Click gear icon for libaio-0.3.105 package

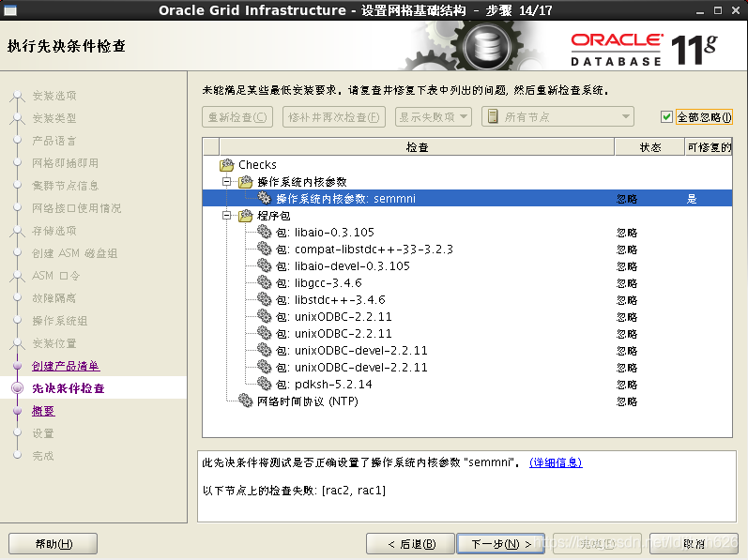[x=264, y=232]
